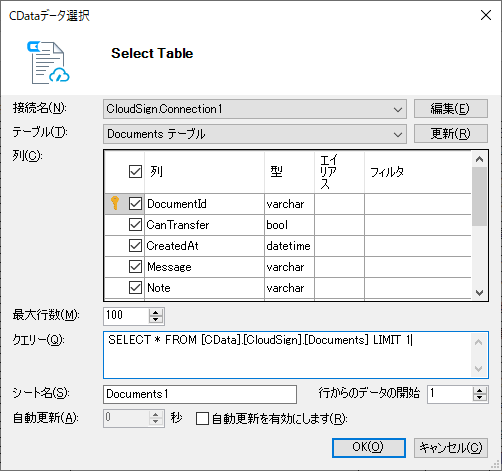
Task: Click the query box scrollbar up arrow
Action: (x=479, y=342)
